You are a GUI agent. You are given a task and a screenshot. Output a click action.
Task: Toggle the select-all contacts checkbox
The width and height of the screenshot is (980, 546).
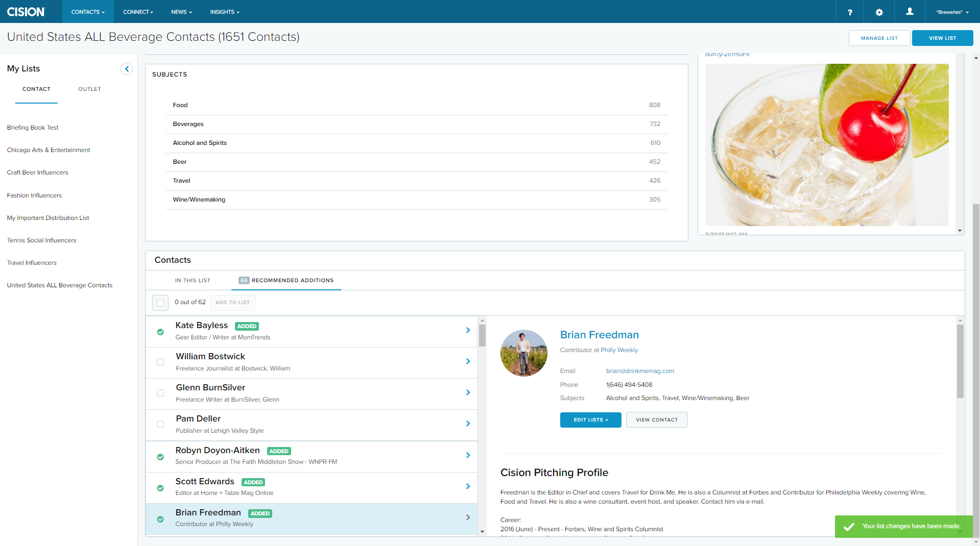pos(160,303)
